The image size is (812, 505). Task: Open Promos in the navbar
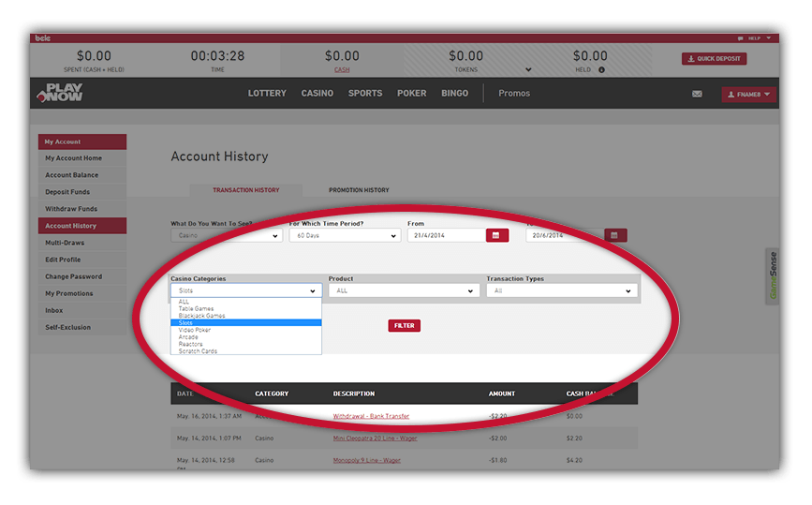(x=514, y=94)
